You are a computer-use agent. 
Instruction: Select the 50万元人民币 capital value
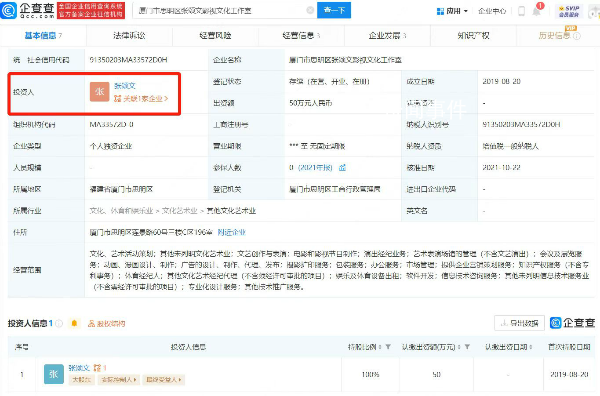(310, 103)
